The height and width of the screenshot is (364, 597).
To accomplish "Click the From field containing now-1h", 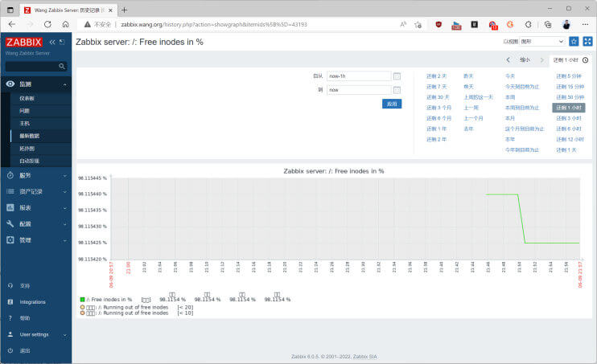I will click(x=359, y=76).
